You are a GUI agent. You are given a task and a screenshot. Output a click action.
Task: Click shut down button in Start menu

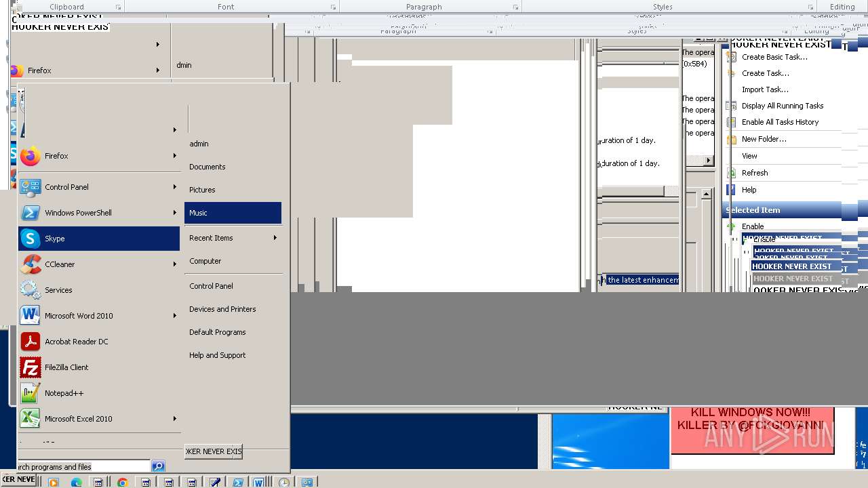[213, 451]
